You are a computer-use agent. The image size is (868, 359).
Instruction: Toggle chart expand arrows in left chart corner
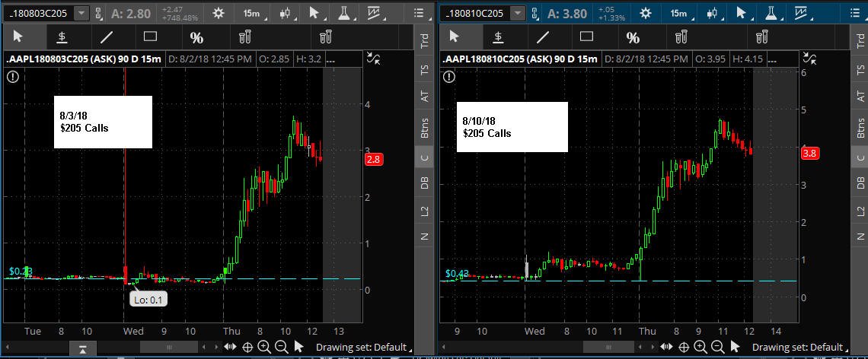tap(373, 59)
